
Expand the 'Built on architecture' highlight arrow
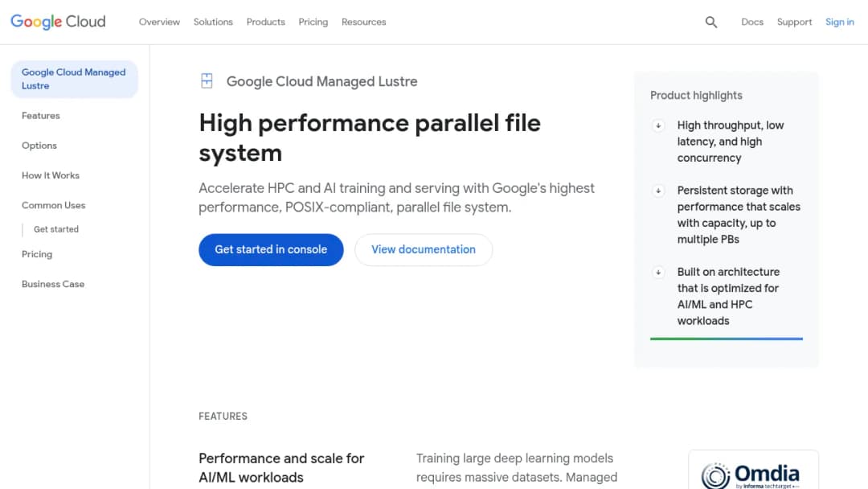[658, 273]
